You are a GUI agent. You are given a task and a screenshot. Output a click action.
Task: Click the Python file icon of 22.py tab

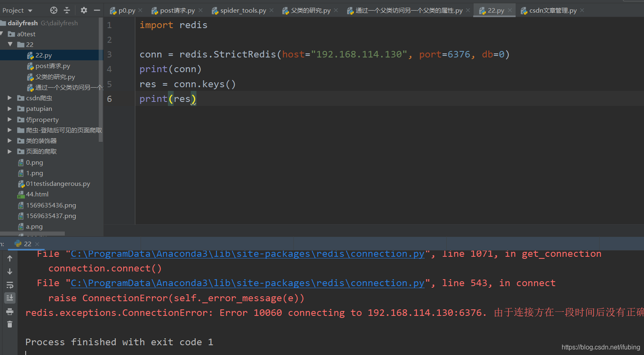pos(482,11)
